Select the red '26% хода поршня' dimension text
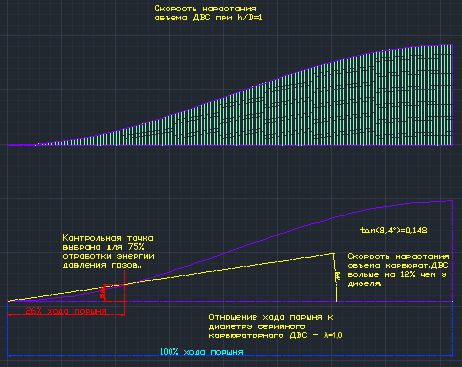 click(66, 311)
